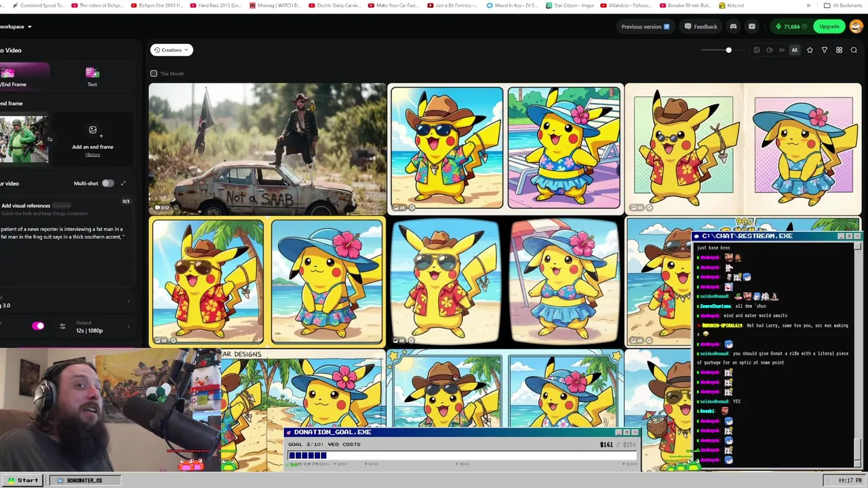Switch the grid layout icon

(x=839, y=50)
